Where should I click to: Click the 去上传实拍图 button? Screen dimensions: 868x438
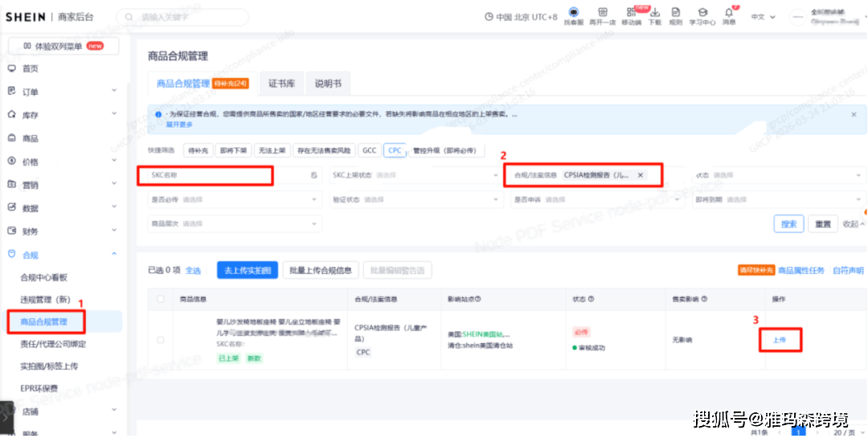247,270
